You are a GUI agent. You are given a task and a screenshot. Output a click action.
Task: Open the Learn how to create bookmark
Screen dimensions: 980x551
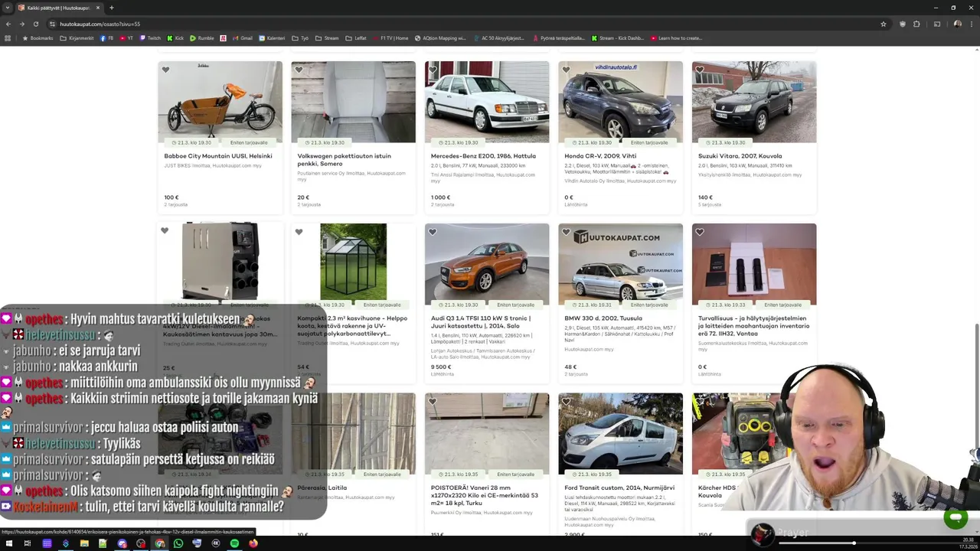click(x=676, y=38)
